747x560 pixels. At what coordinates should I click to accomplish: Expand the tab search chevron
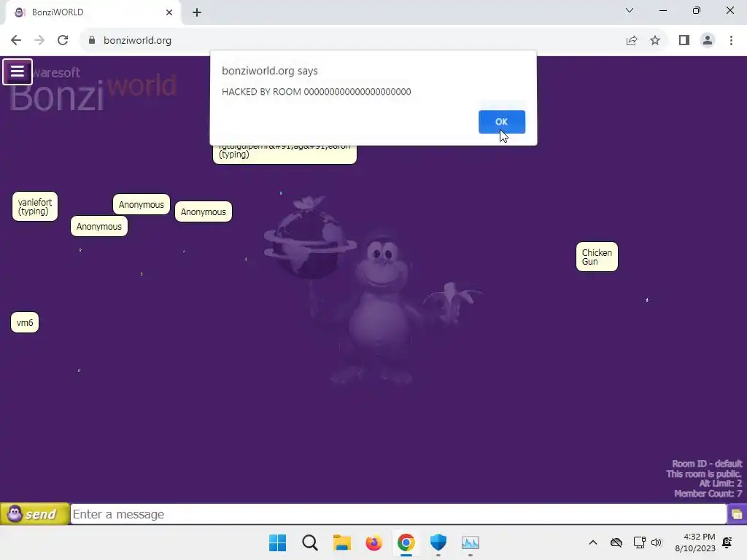coord(630,10)
